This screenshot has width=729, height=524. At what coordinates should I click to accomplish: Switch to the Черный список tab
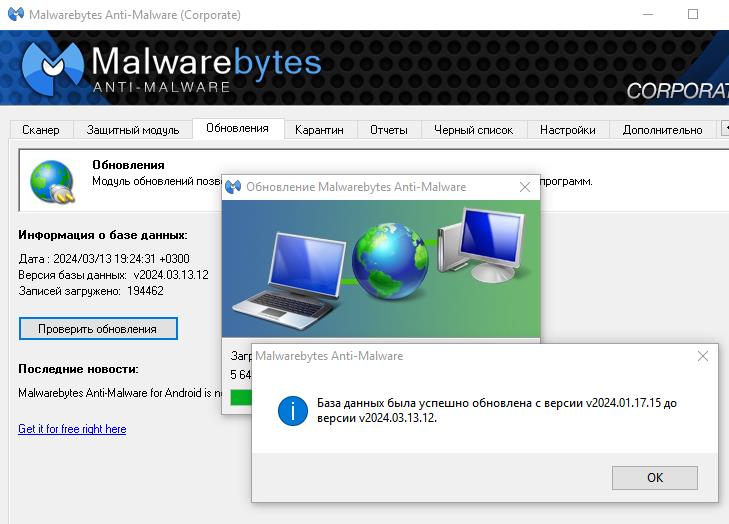pos(474,130)
